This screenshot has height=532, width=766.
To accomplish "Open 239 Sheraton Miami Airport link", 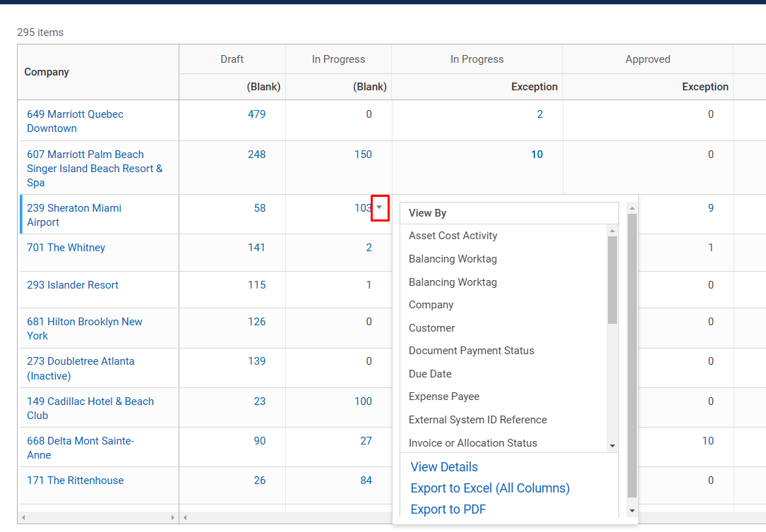I will (73, 215).
